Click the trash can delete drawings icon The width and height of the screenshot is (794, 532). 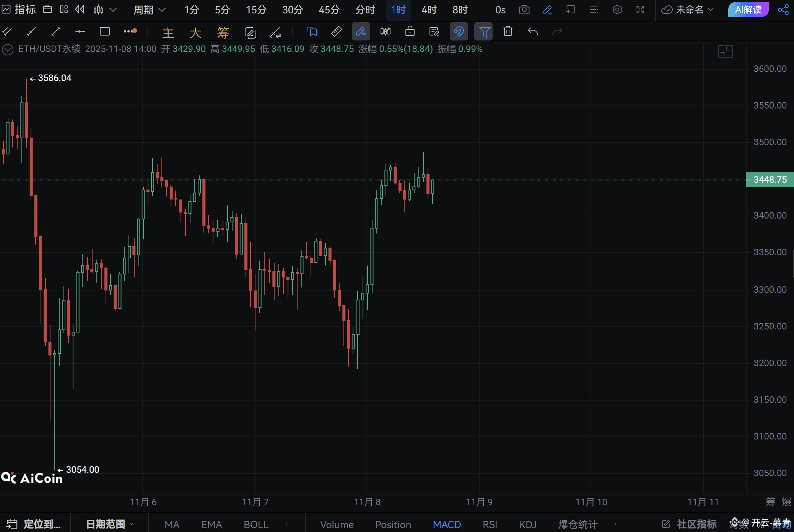[x=508, y=31]
